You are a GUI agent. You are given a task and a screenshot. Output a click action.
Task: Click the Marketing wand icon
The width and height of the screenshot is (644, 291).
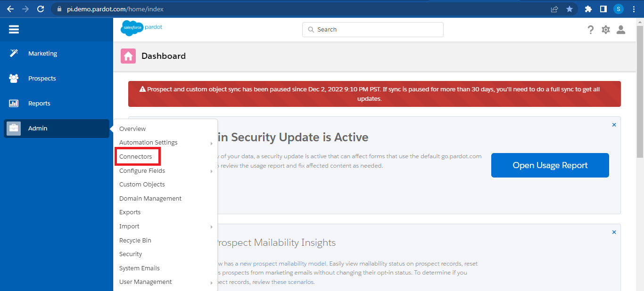(14, 53)
